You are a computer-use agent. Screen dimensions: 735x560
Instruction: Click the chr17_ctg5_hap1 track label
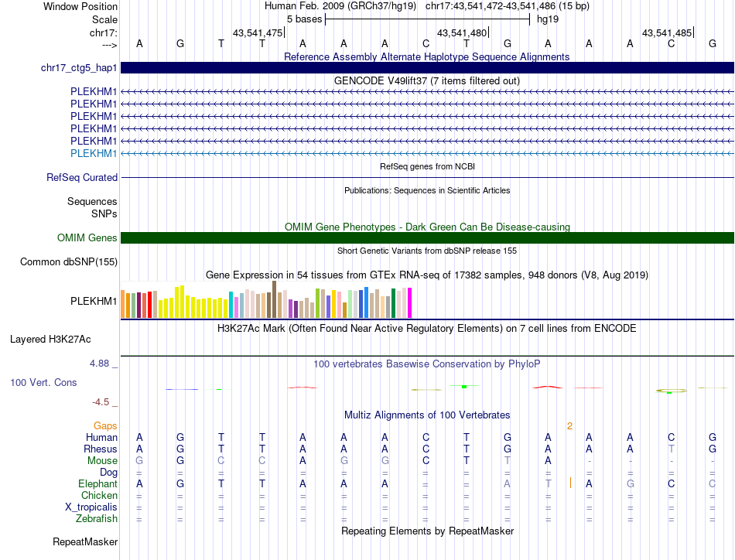79,68
